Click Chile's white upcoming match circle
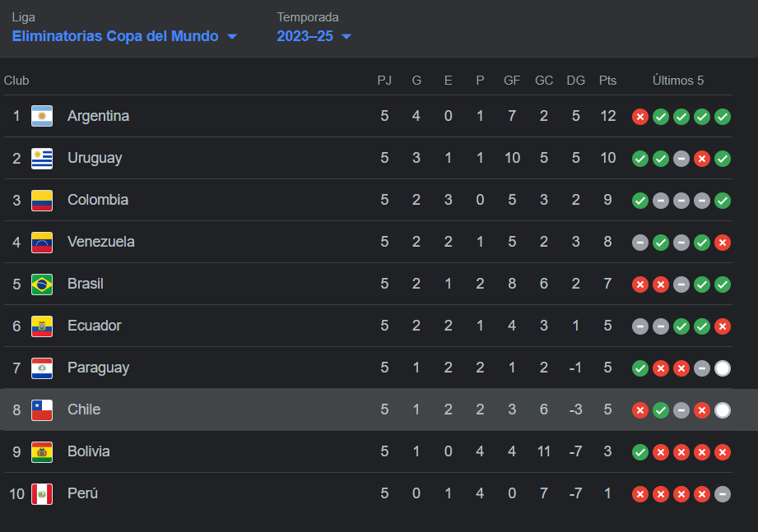This screenshot has width=758, height=532. pyautogui.click(x=723, y=410)
